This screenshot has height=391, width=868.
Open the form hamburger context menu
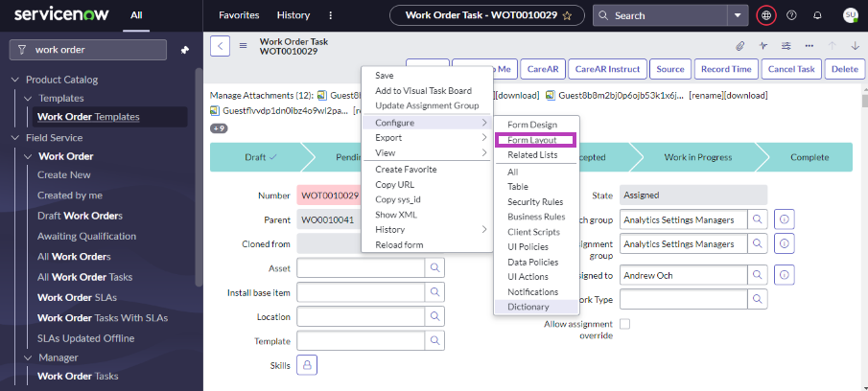click(x=243, y=46)
